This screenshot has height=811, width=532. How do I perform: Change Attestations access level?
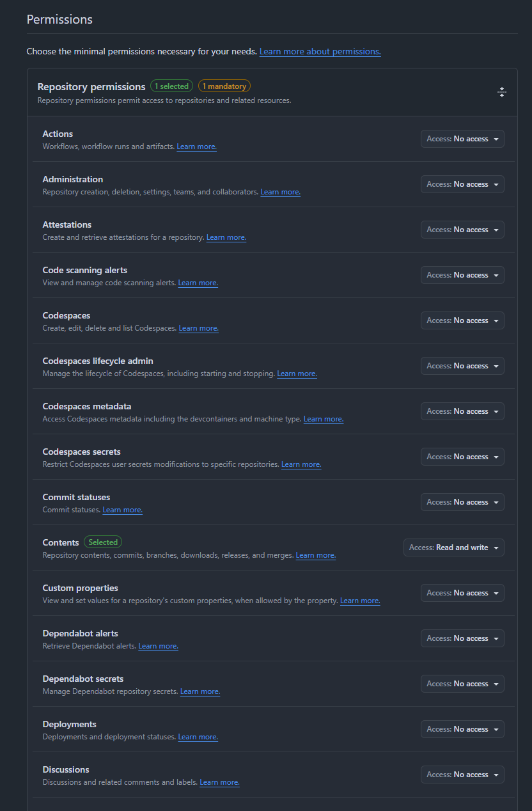pyautogui.click(x=462, y=230)
